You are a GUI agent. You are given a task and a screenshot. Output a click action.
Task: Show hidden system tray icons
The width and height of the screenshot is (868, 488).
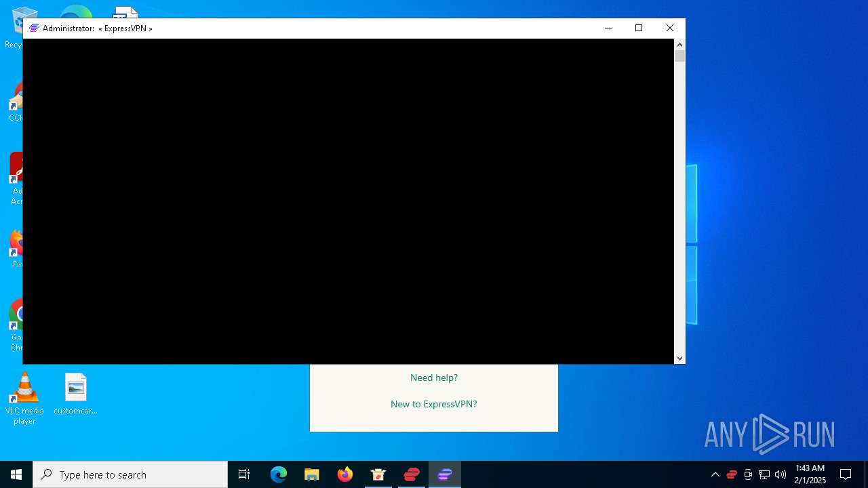715,474
